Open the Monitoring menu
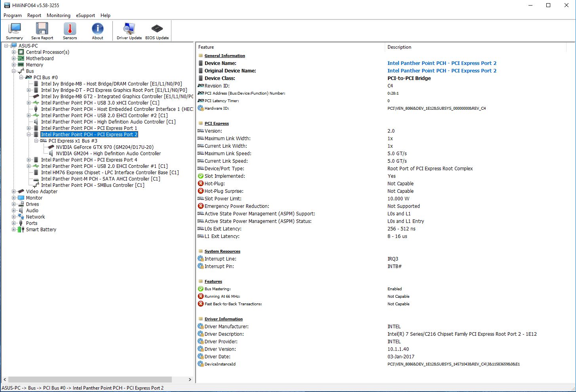The image size is (576, 392). coord(59,15)
